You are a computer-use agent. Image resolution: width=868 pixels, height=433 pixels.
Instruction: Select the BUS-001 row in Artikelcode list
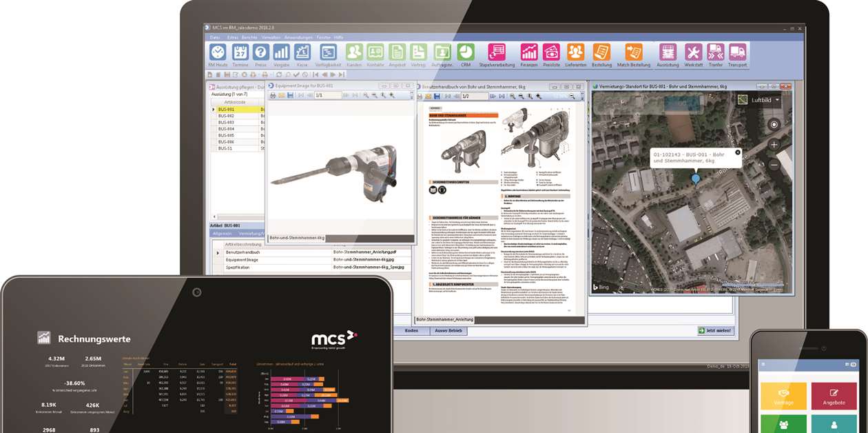238,109
